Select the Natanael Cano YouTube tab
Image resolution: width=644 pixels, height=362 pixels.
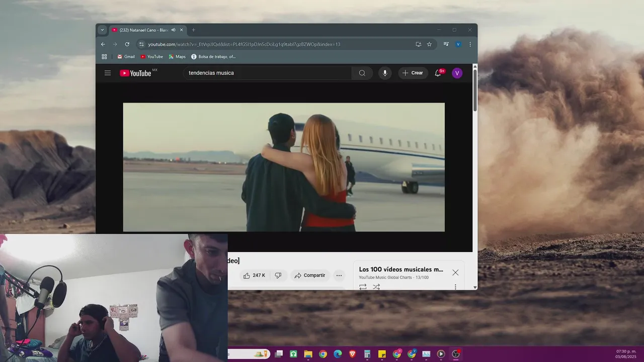[x=143, y=30]
